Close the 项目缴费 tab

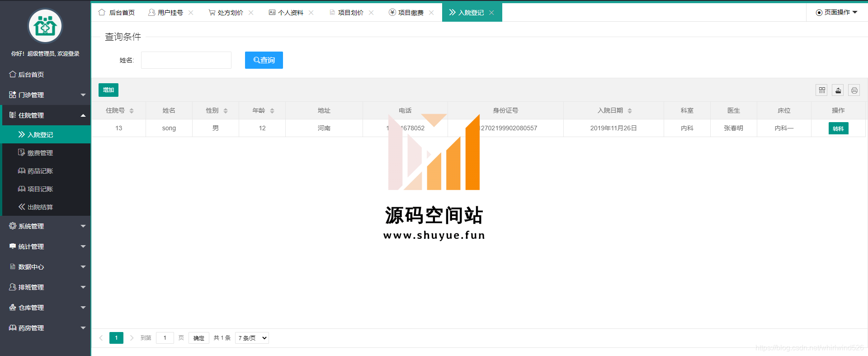pyautogui.click(x=432, y=13)
